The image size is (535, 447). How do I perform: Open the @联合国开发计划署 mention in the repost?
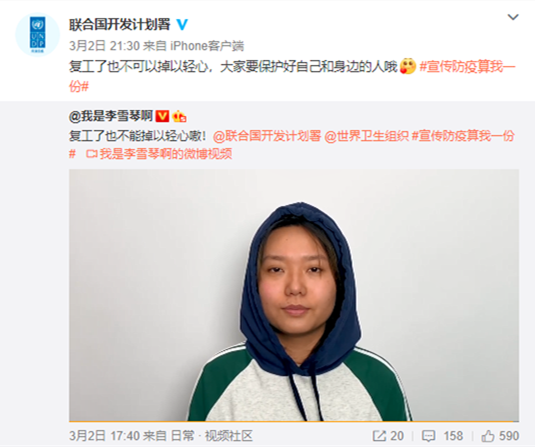click(x=267, y=136)
